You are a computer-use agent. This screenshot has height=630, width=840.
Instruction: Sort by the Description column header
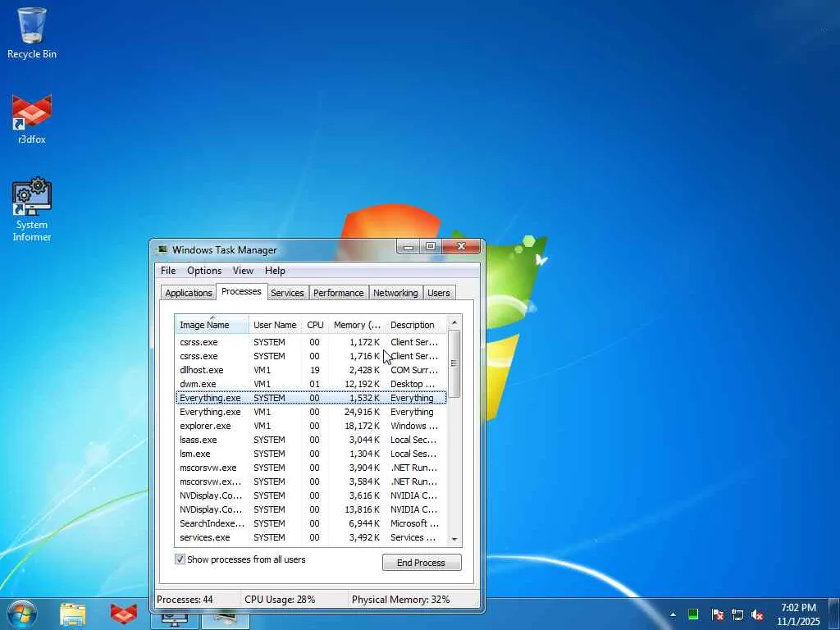[416, 325]
